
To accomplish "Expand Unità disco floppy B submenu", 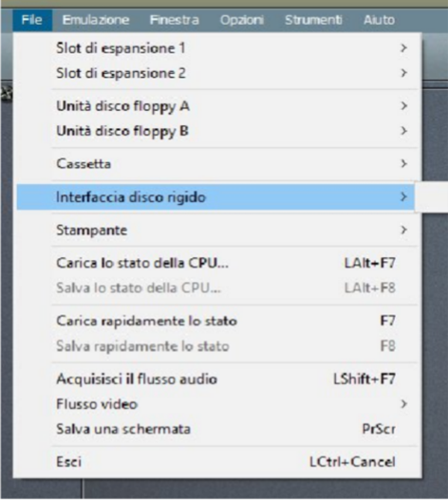I will [215, 131].
